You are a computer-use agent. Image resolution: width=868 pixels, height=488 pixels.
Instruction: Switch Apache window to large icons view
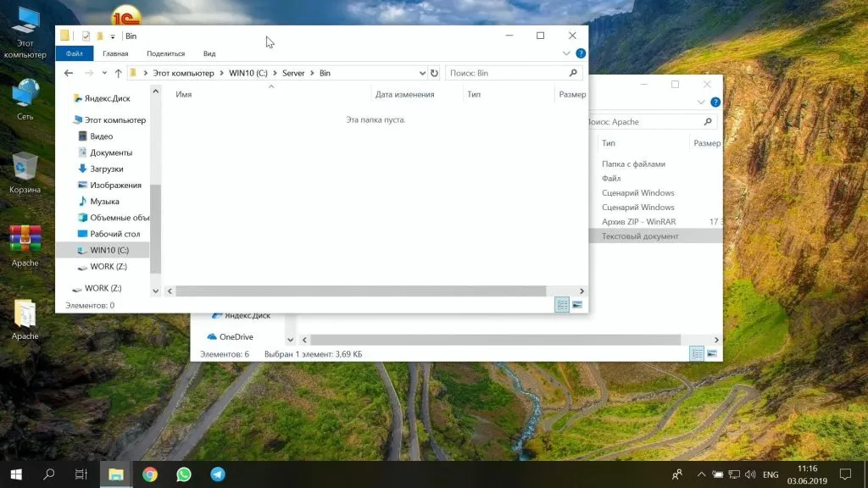tap(713, 353)
